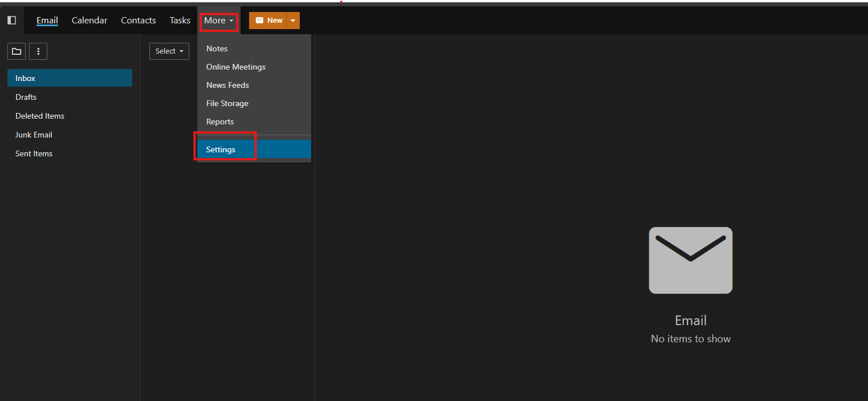
Task: Toggle the sidebar panel icon
Action: [11, 20]
